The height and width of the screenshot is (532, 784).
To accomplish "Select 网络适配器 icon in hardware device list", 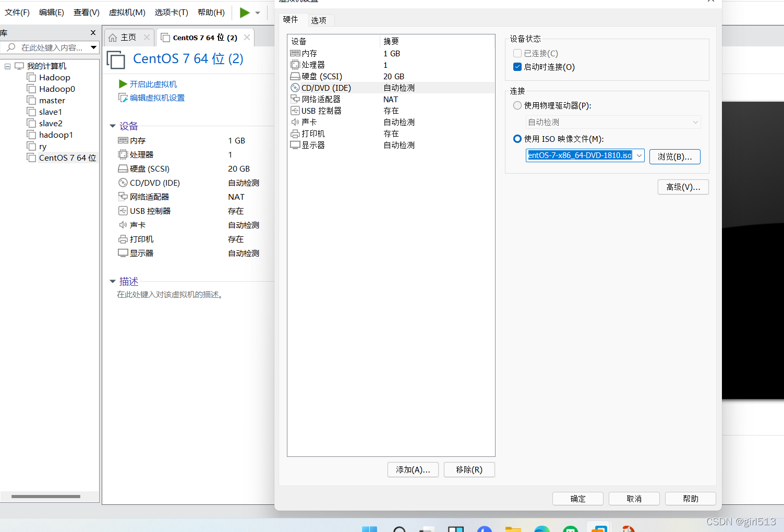I will 295,99.
